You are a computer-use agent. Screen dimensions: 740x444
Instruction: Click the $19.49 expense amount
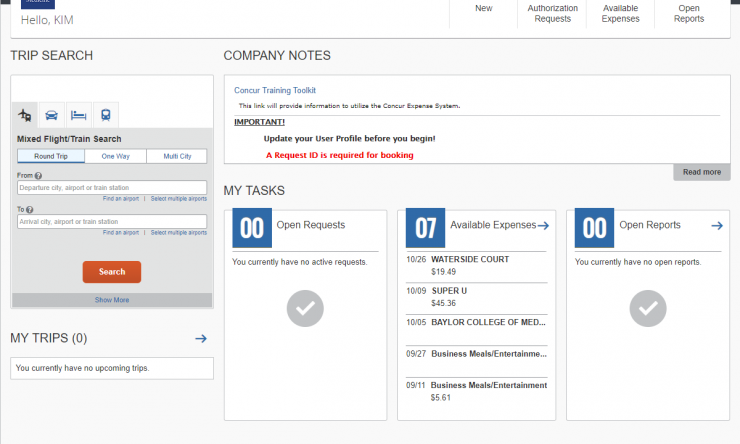tap(444, 272)
